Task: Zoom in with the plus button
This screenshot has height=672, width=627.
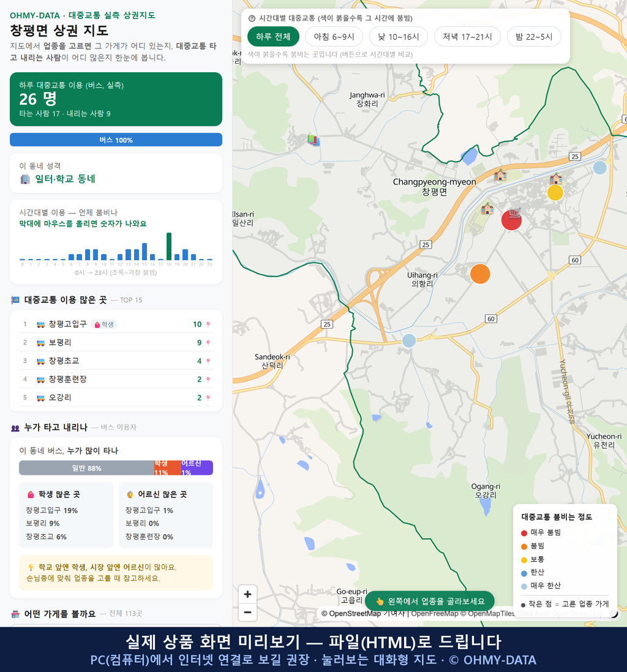Action: pos(247,594)
